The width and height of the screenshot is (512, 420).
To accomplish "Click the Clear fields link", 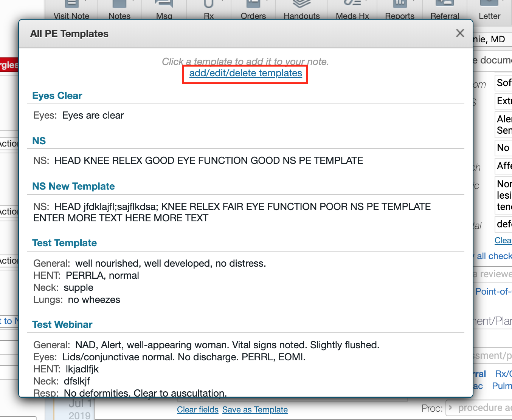I will pos(197,410).
